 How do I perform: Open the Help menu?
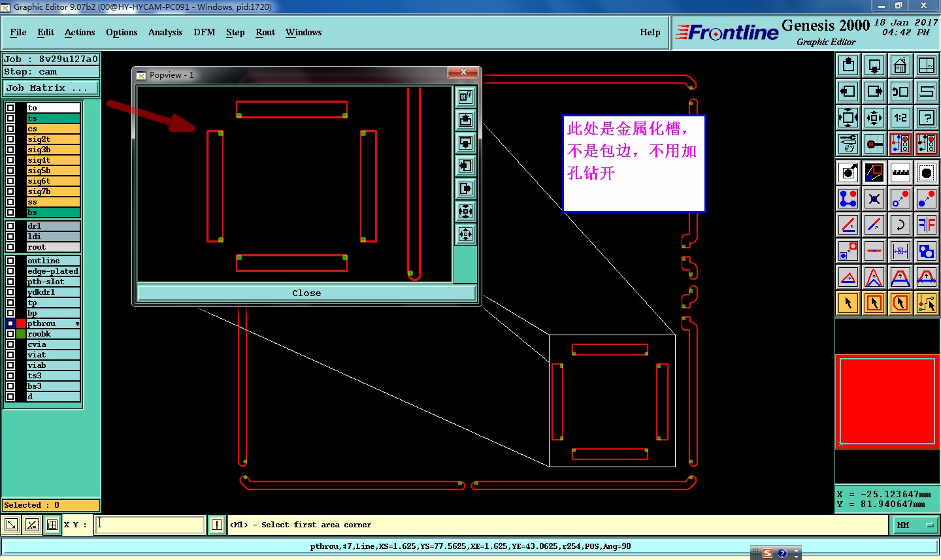point(650,32)
